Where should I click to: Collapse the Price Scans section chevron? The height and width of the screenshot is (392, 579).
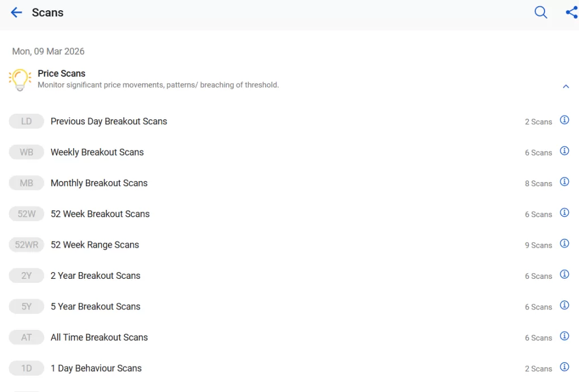coord(565,87)
